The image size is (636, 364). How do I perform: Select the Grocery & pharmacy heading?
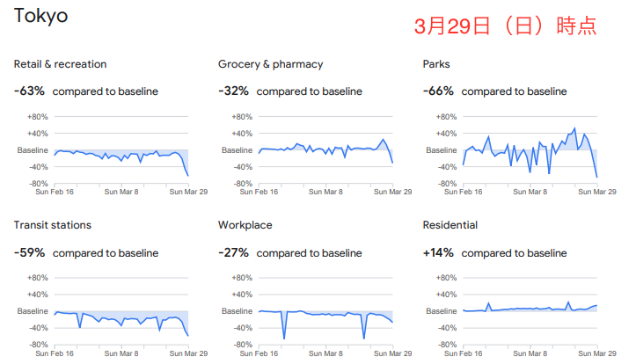(271, 64)
